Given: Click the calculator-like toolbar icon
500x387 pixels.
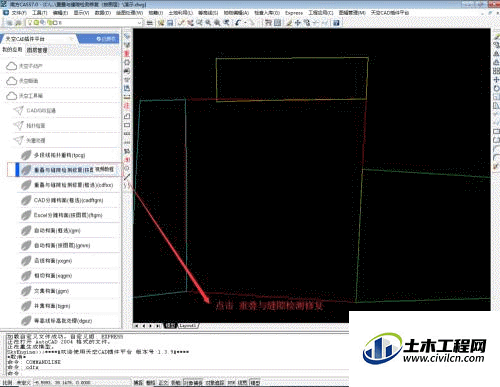Looking at the screenshot, I should [x=277, y=22].
